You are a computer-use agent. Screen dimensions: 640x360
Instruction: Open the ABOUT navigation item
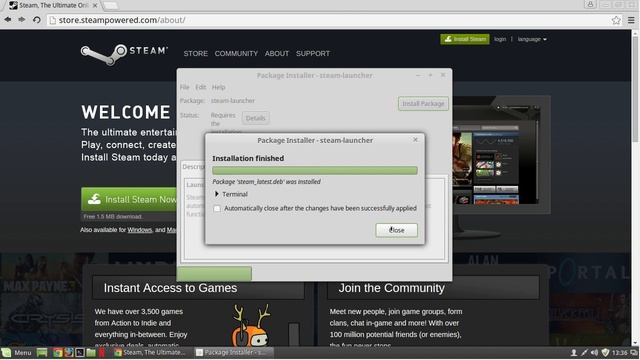point(277,53)
